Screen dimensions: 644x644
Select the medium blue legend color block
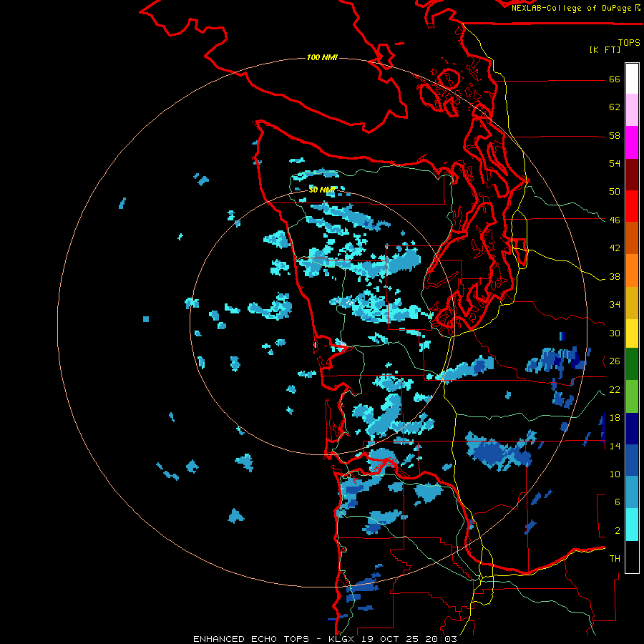click(x=632, y=461)
